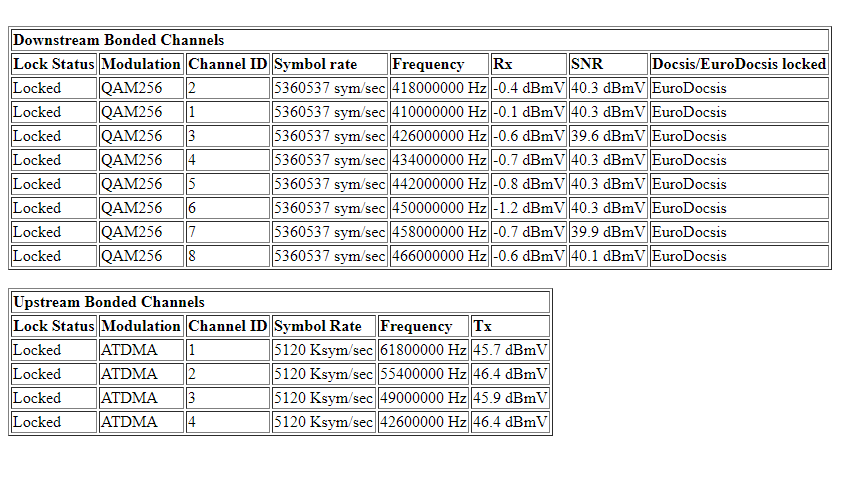Click the 410000000 Hz frequency cell
This screenshot has width=856, height=492.
click(x=439, y=112)
